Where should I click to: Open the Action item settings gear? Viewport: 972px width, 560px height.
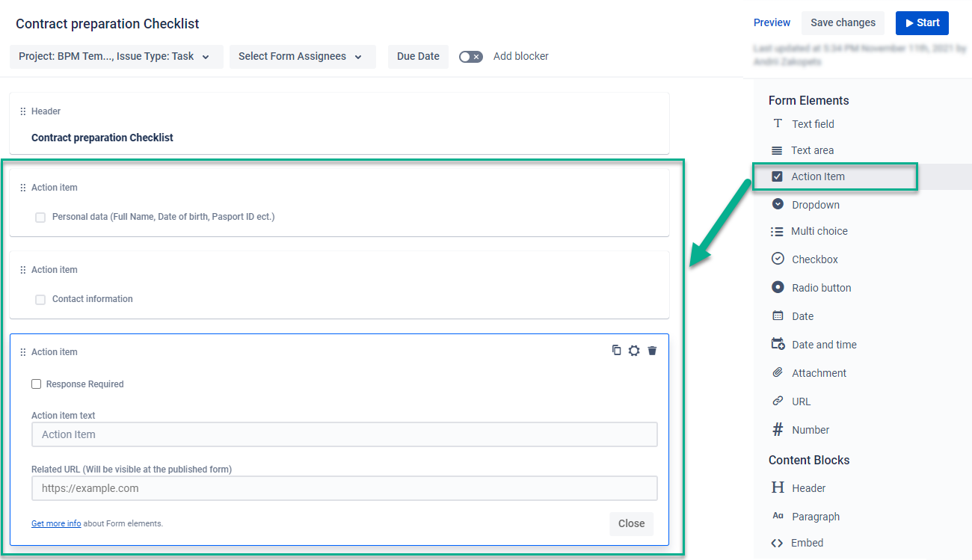coord(634,350)
